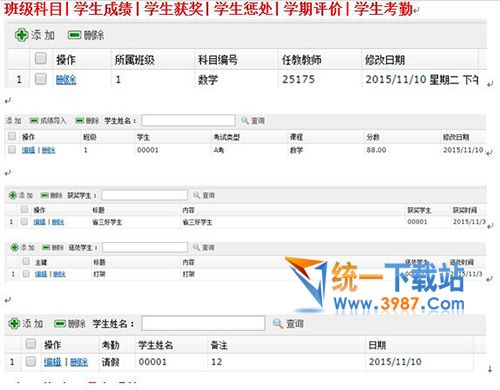Check the row checkbox for attendance record 请假
The height and width of the screenshot is (390, 500).
click(31, 361)
